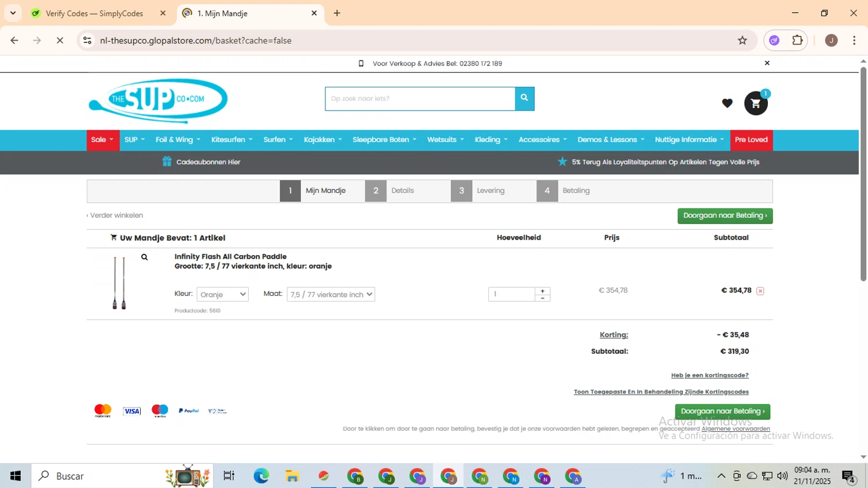Expand the Surfen menu

pyautogui.click(x=278, y=140)
